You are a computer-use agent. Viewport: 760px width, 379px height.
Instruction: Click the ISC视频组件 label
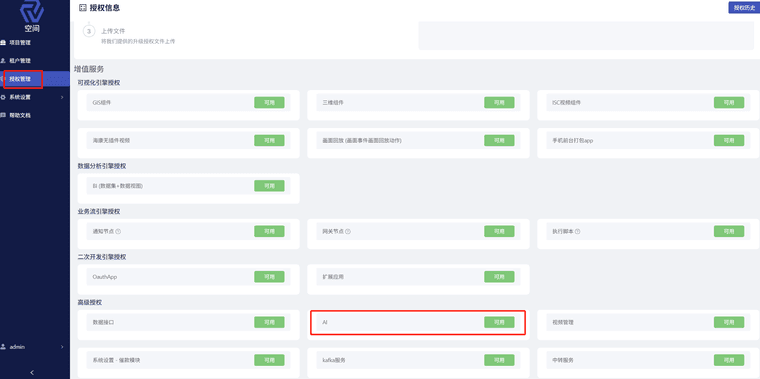coord(567,103)
